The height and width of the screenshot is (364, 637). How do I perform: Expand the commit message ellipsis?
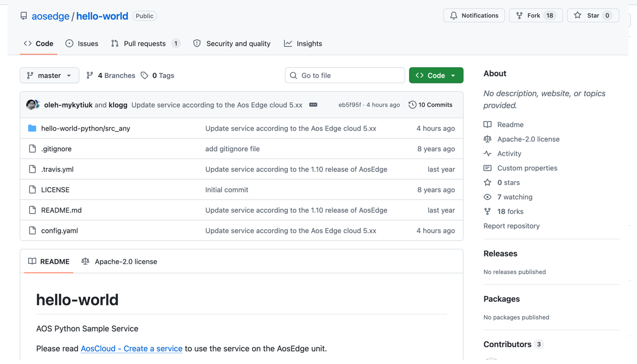click(x=313, y=105)
